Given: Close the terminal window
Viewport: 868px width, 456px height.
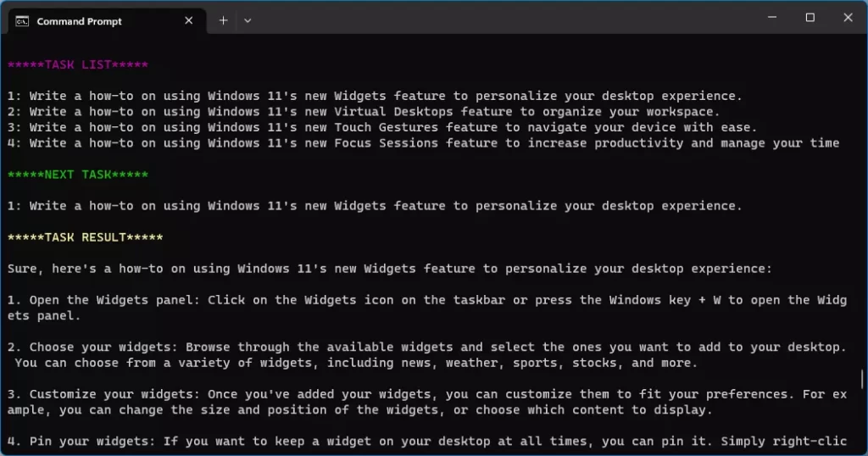Looking at the screenshot, I should click(848, 17).
